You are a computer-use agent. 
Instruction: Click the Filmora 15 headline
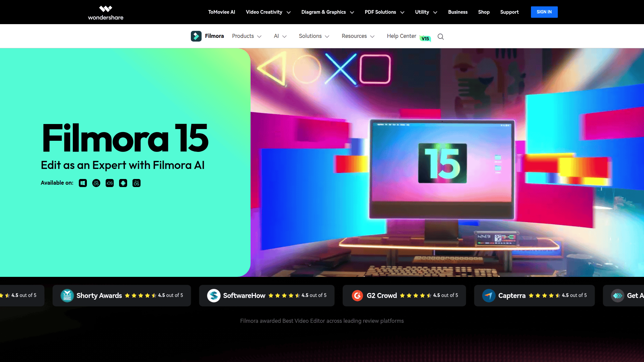click(125, 138)
